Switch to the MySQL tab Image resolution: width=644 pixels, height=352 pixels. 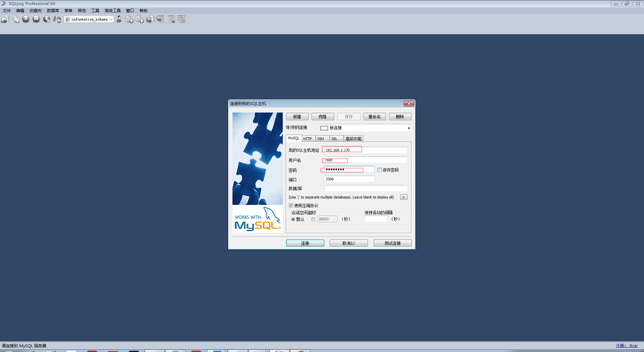tap(294, 138)
